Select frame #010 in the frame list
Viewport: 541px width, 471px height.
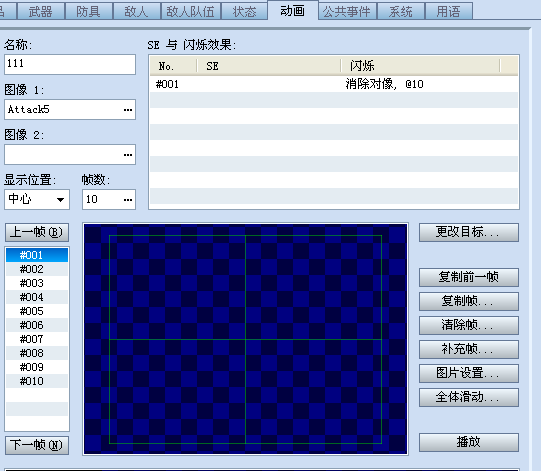coord(37,381)
